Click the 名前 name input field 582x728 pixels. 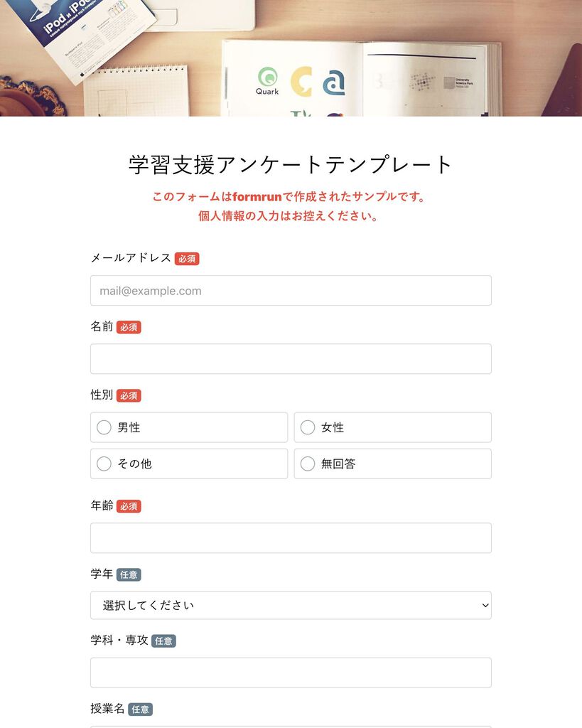coord(291,359)
